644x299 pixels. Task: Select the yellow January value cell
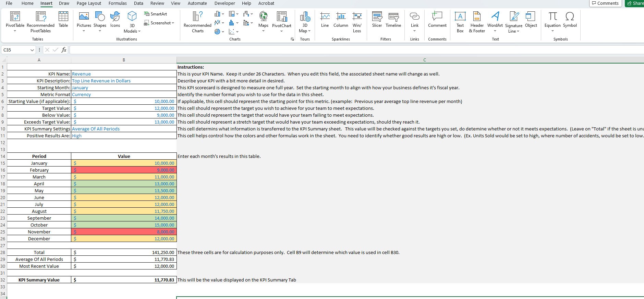[x=124, y=163]
